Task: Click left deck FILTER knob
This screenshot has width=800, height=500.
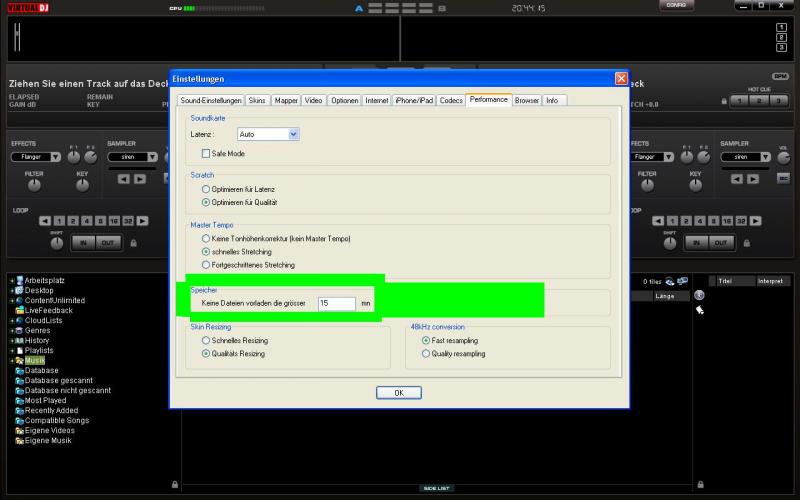Action: click(x=34, y=185)
